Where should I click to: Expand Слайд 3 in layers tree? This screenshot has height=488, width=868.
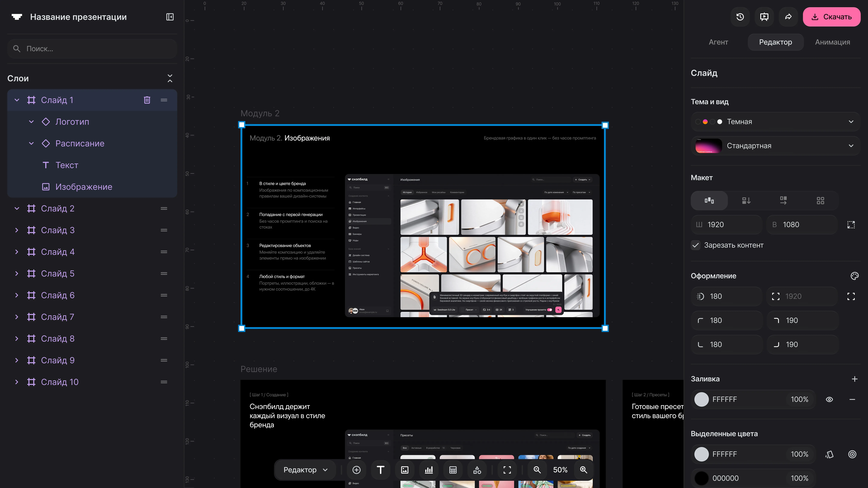pyautogui.click(x=17, y=230)
